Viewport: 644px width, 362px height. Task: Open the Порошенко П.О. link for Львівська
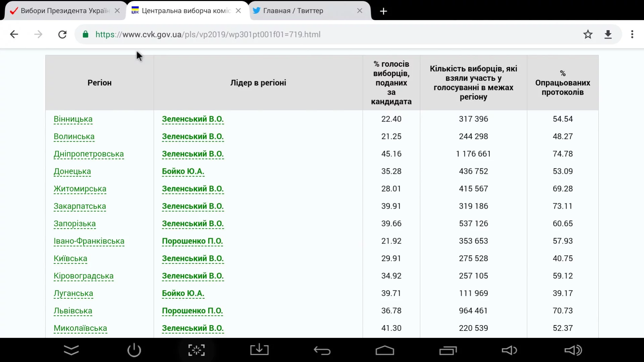[x=192, y=311]
